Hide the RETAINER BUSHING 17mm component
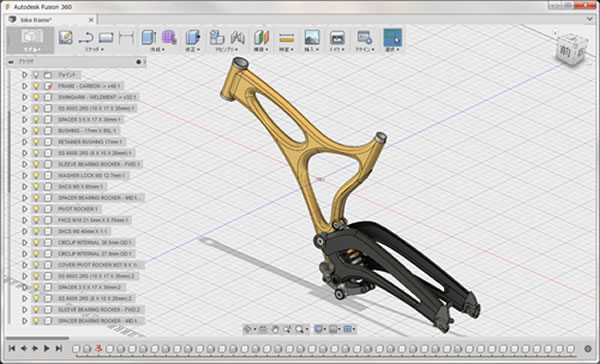 [x=36, y=142]
